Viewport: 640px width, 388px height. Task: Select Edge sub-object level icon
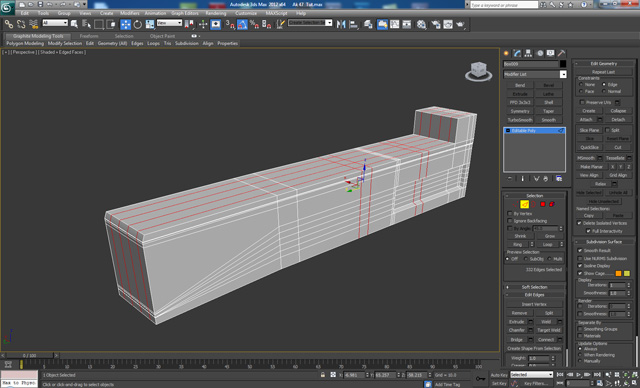(524, 204)
